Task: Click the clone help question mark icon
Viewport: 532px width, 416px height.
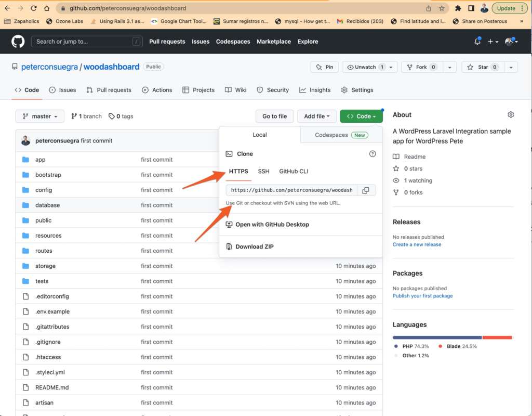Action: coord(372,154)
